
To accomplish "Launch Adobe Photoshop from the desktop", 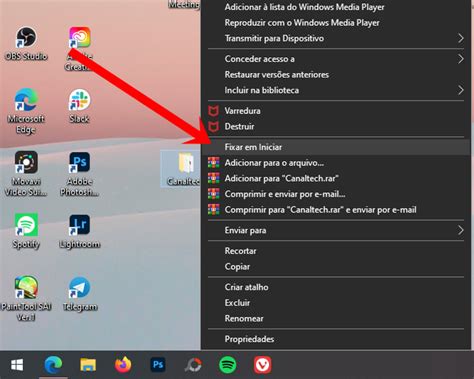I will click(x=79, y=173).
